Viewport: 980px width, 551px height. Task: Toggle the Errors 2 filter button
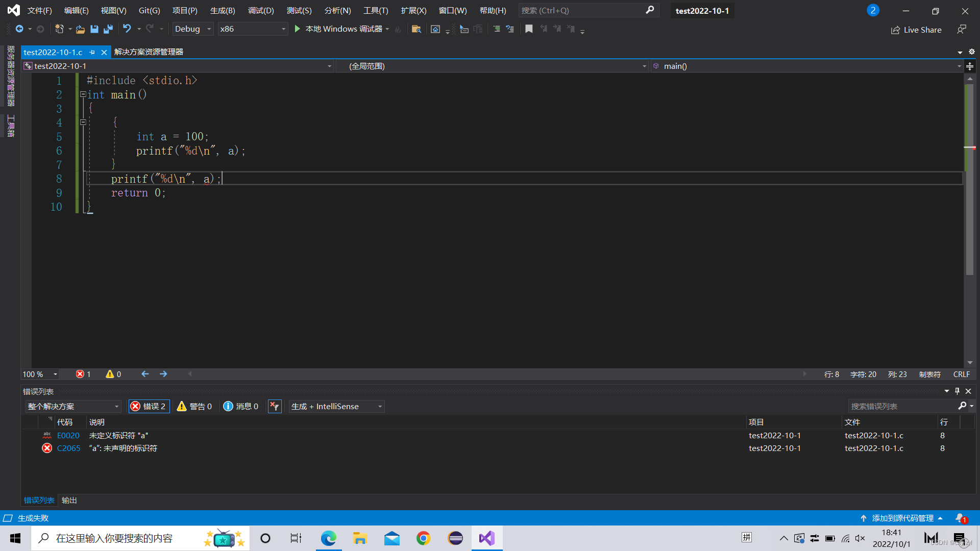149,407
